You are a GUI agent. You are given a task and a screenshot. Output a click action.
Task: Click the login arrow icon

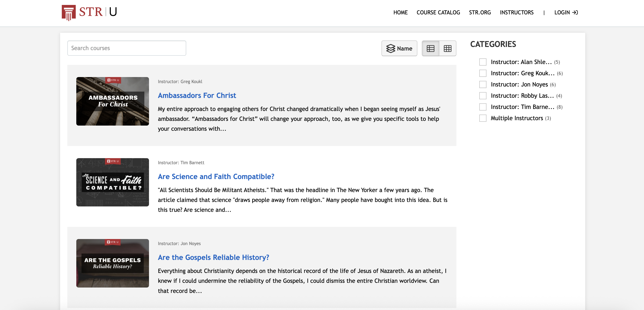click(x=575, y=13)
